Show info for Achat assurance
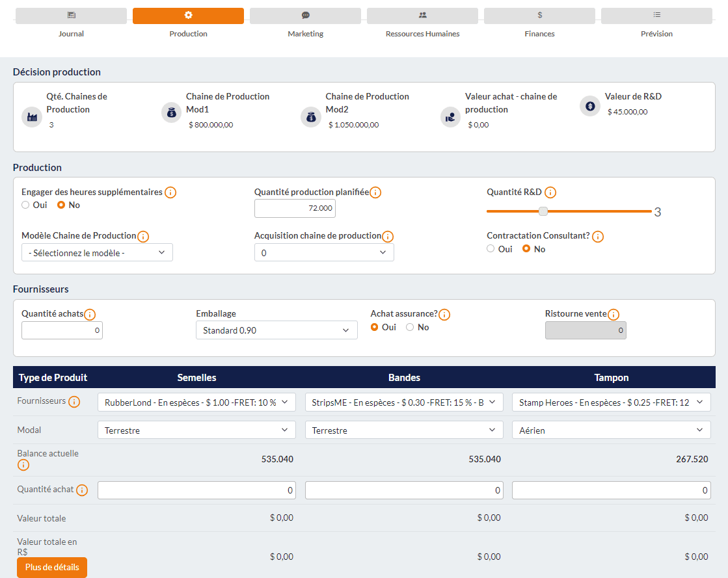 pos(444,315)
